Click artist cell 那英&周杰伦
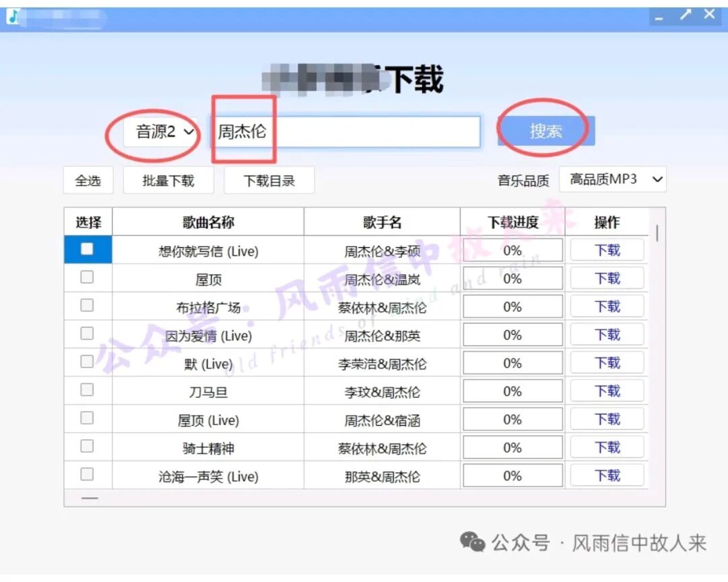The image size is (728, 582). [x=382, y=477]
